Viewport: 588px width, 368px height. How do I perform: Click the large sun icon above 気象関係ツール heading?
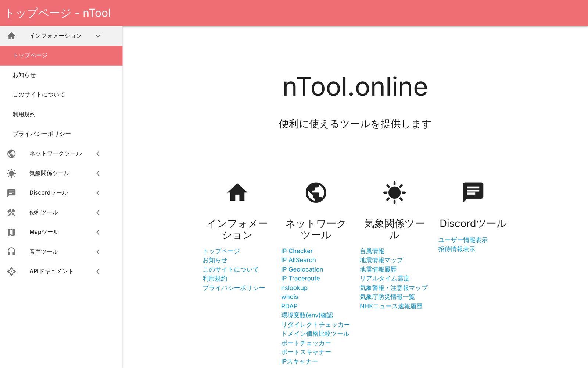point(394,192)
